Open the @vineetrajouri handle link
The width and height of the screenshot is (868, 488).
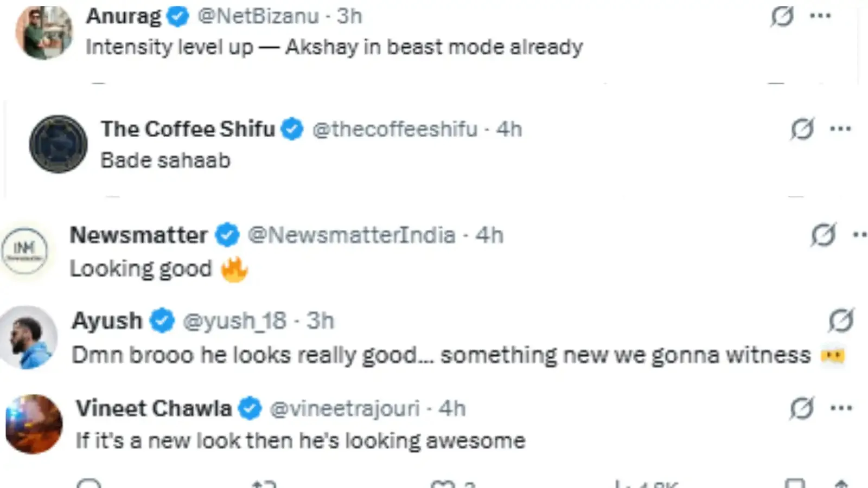pos(344,408)
